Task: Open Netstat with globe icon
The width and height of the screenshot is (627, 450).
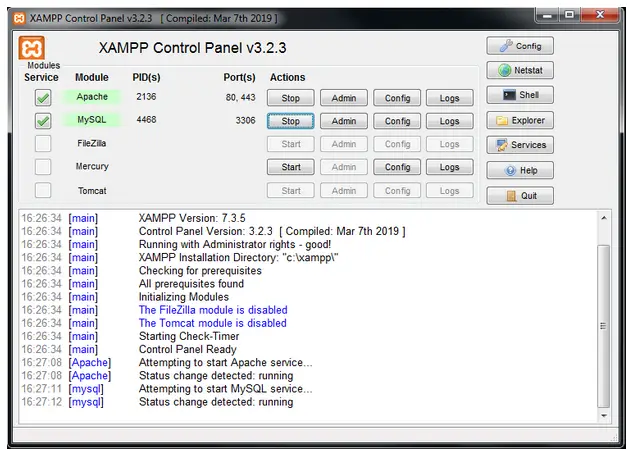Action: tap(520, 70)
